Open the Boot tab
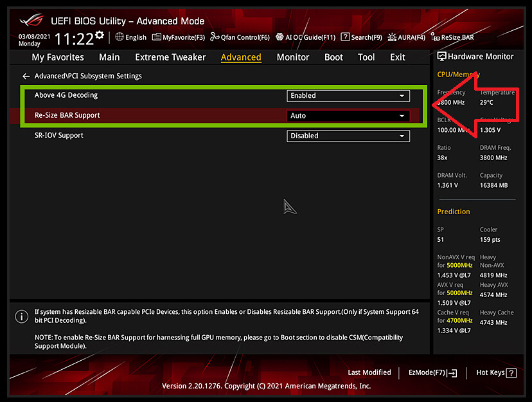 (x=333, y=57)
